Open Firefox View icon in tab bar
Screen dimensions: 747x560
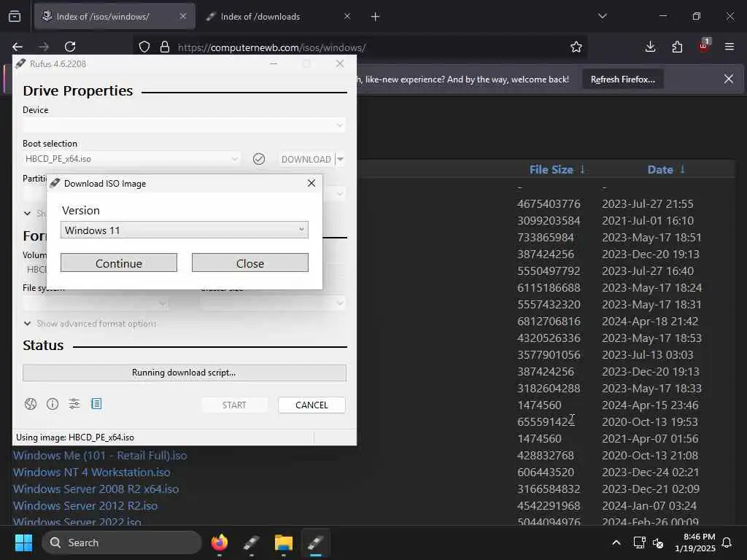point(15,17)
